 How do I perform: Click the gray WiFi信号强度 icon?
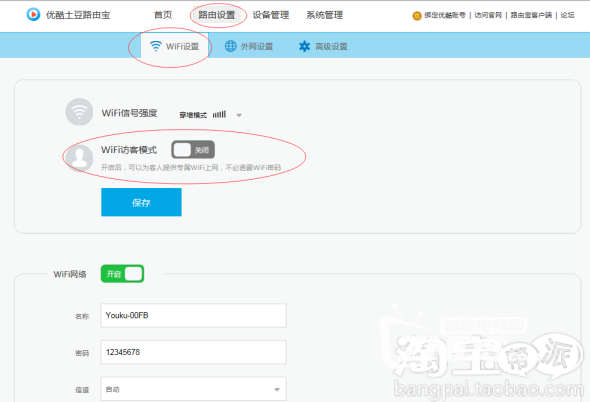(79, 112)
